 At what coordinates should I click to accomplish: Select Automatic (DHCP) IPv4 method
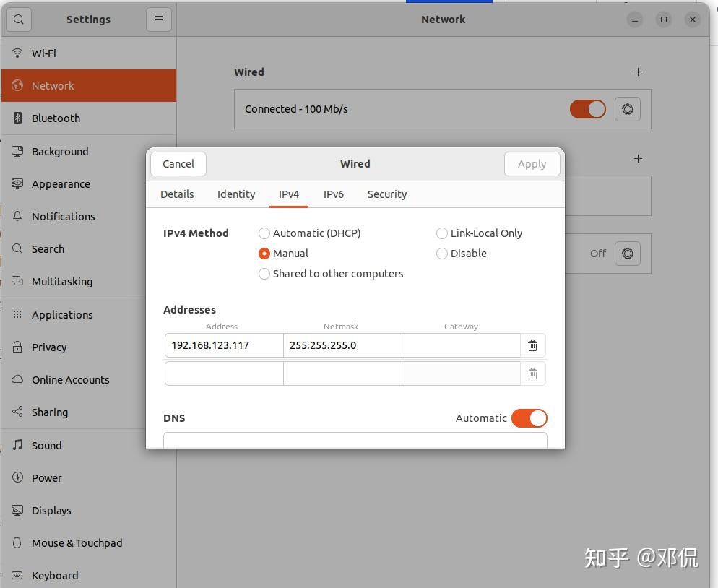pos(264,233)
